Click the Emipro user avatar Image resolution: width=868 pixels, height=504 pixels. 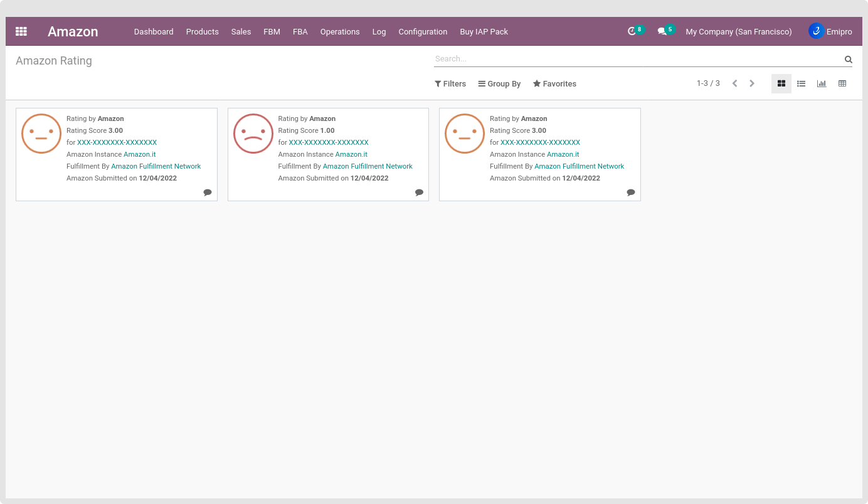pos(816,31)
